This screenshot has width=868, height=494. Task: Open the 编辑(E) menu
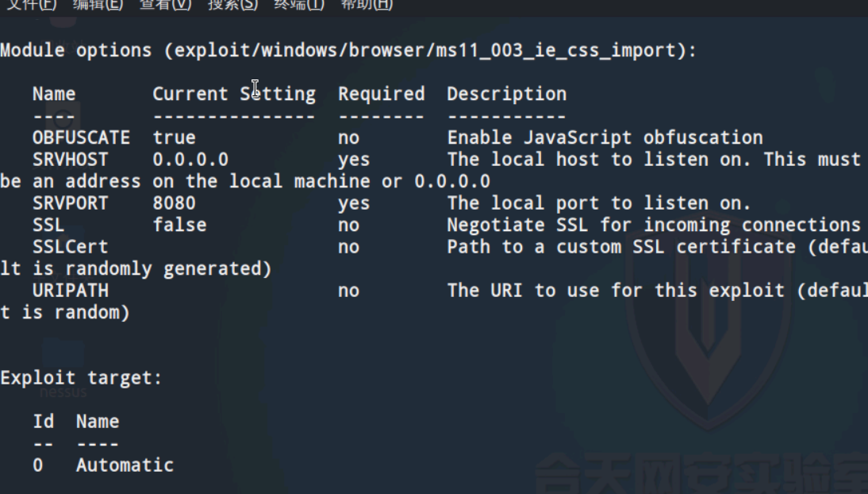(98, 5)
